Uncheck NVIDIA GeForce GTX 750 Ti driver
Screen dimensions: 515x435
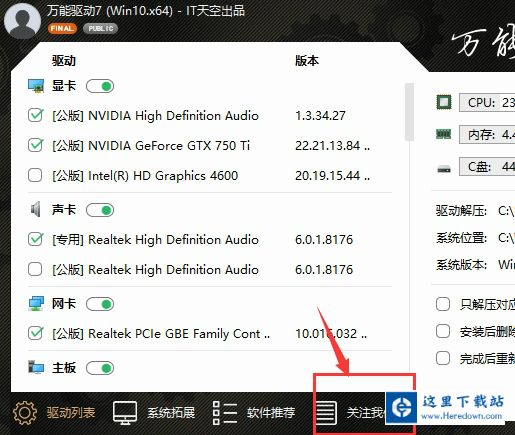35,145
